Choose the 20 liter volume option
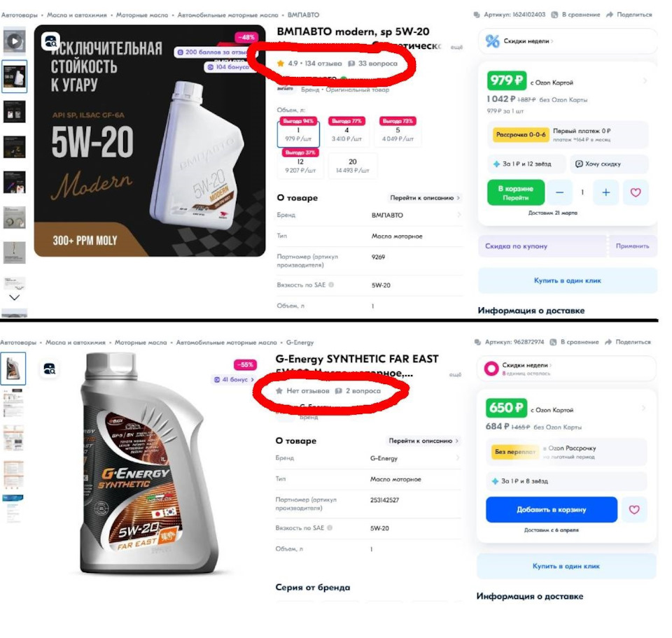 (x=352, y=166)
